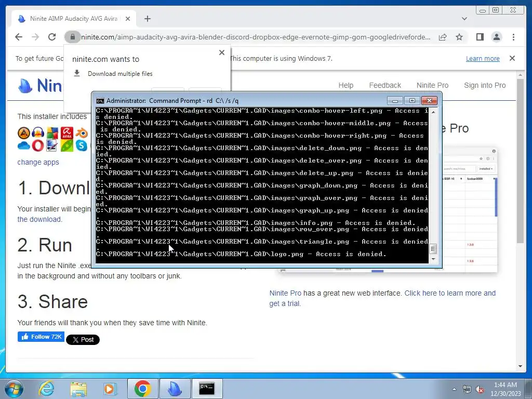
Task: Click the taskbar clock showing 1:44 AM
Action: tap(506, 389)
